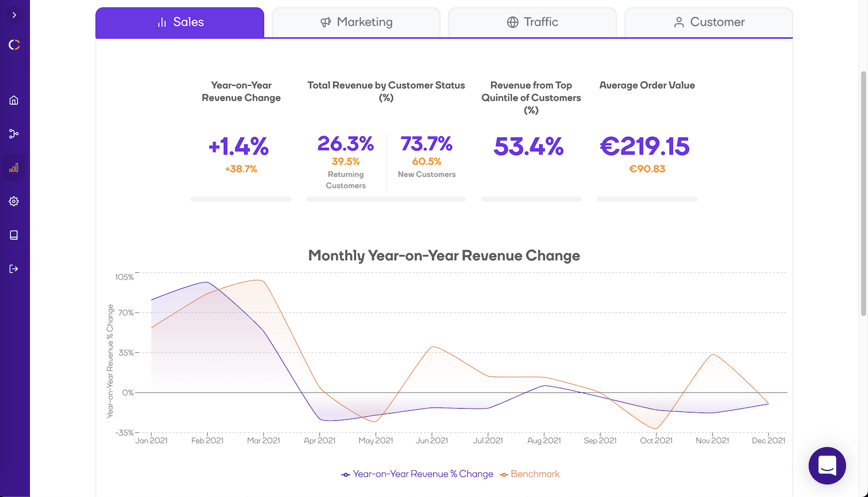Open the workflow branches sidebar icon
Image resolution: width=868 pixels, height=497 pixels.
14,134
